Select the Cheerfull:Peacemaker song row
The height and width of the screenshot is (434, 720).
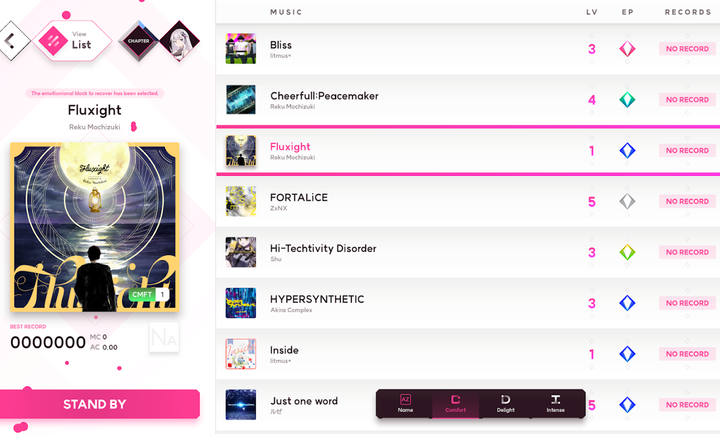click(468, 100)
